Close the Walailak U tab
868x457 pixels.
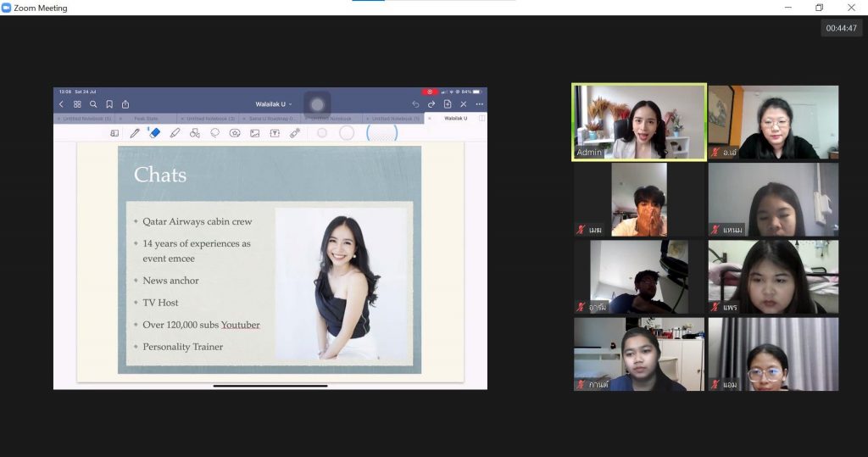click(430, 118)
